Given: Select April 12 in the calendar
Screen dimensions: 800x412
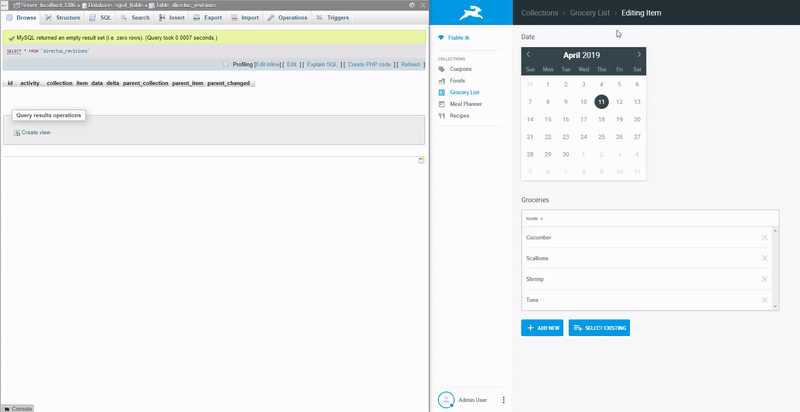Looking at the screenshot, I should [619, 102].
